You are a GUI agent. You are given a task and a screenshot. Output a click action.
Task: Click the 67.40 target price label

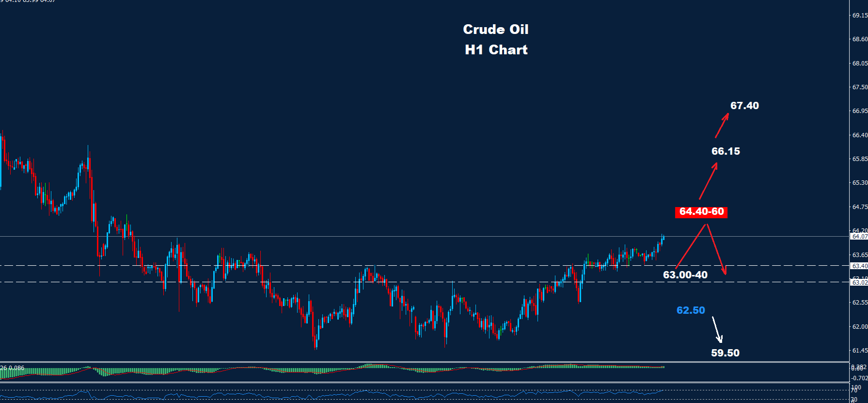pyautogui.click(x=744, y=106)
